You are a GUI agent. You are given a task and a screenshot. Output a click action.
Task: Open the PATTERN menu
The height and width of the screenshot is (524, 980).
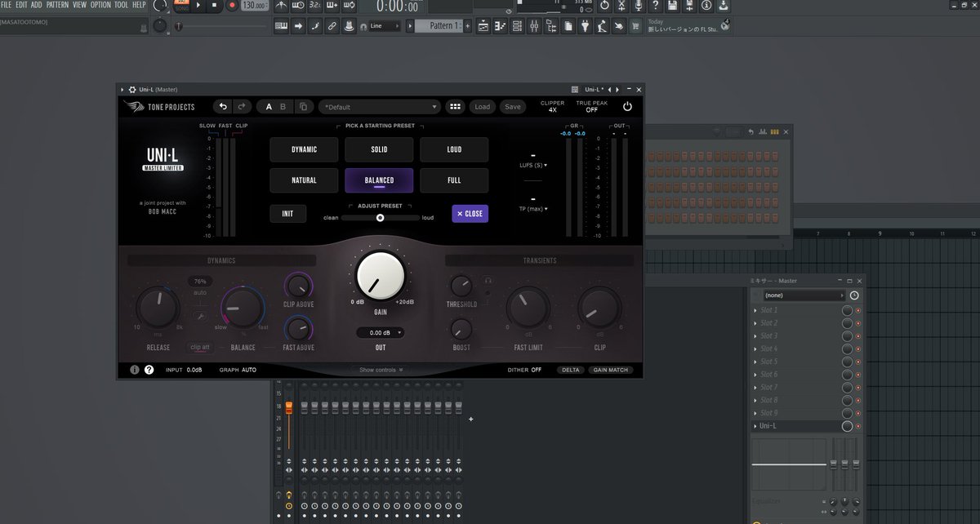[57, 5]
